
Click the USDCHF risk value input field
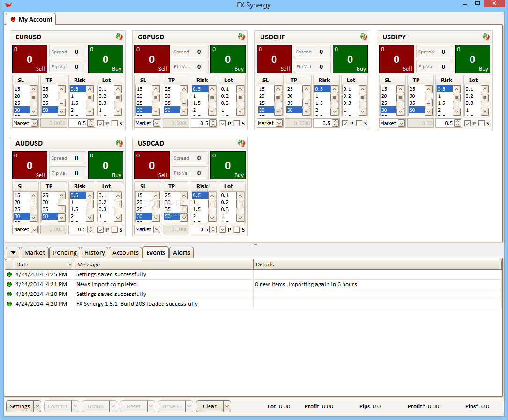coord(322,123)
